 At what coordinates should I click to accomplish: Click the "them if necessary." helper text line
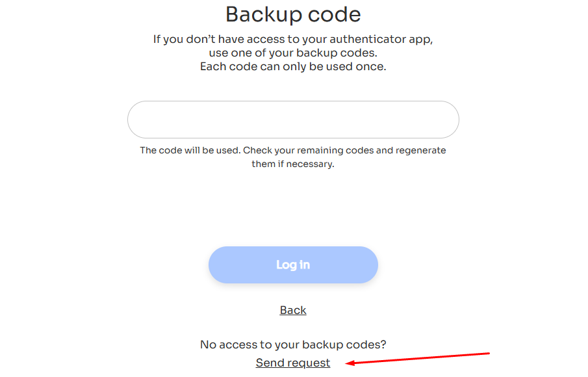[293, 164]
